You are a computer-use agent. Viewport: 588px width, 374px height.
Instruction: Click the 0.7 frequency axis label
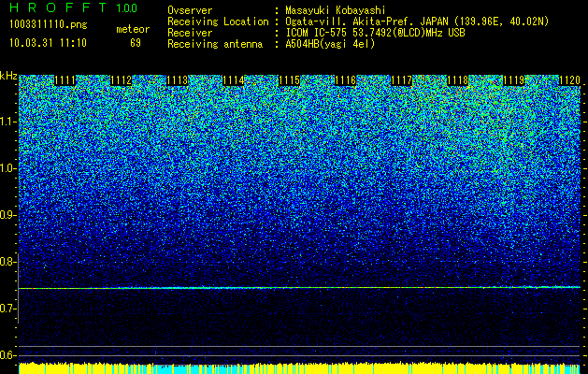click(7, 309)
